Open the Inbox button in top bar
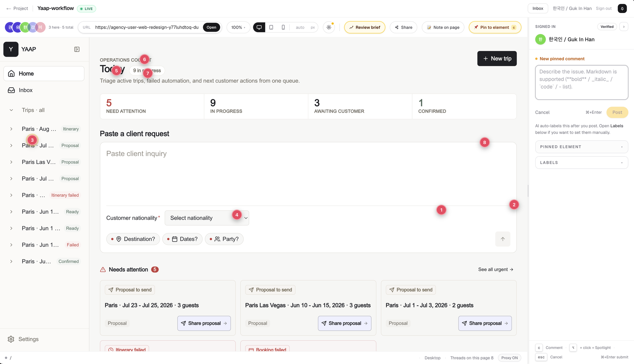 (x=538, y=8)
